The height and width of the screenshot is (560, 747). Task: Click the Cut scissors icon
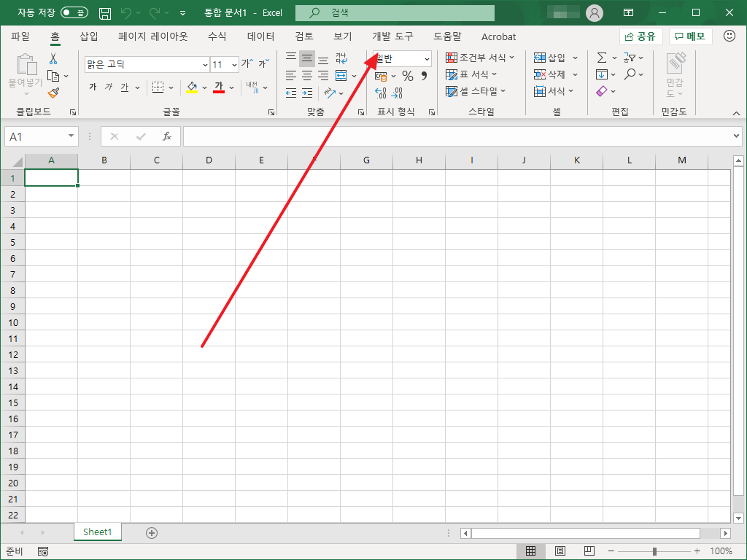[x=53, y=59]
